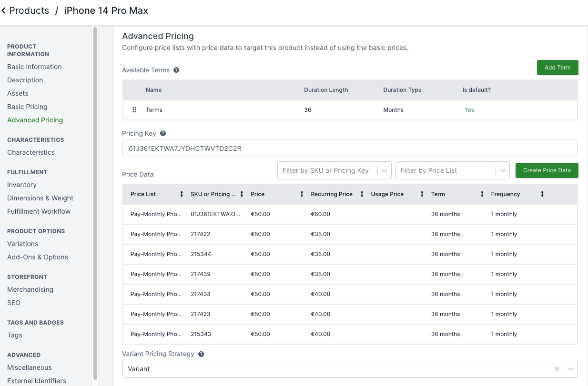Select price row with SKU 215344
Viewport: 588px width, 386px height.
coord(350,254)
